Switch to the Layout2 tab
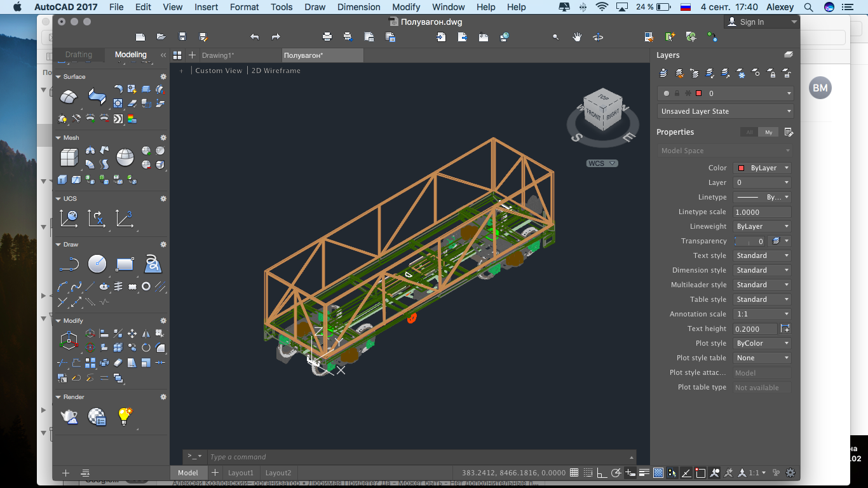The width and height of the screenshot is (868, 488). (x=278, y=473)
